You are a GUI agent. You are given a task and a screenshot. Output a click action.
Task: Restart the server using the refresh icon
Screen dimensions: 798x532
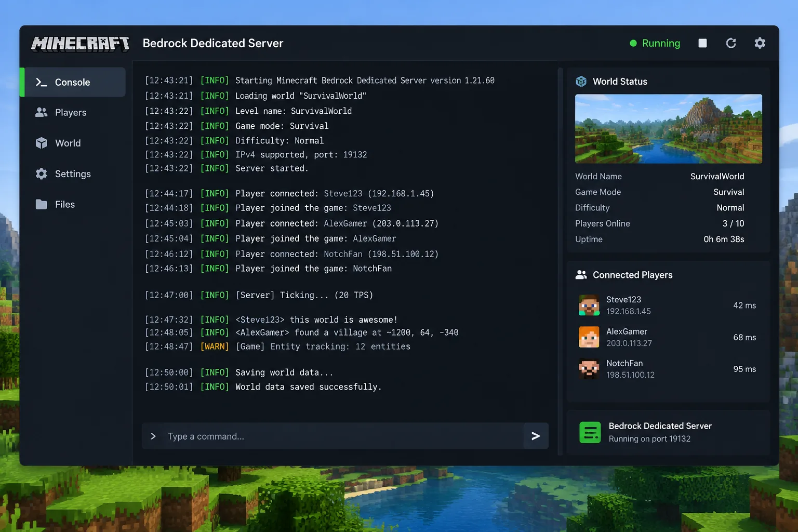731,43
